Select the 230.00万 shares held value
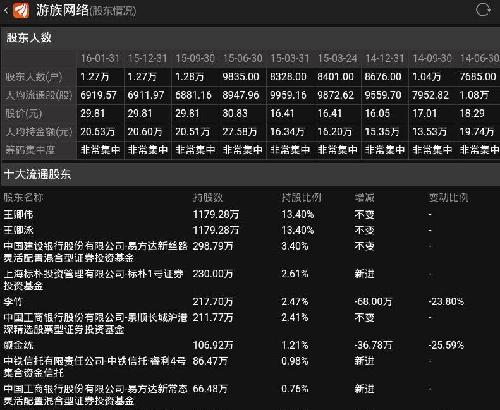500x410 pixels. click(x=213, y=274)
